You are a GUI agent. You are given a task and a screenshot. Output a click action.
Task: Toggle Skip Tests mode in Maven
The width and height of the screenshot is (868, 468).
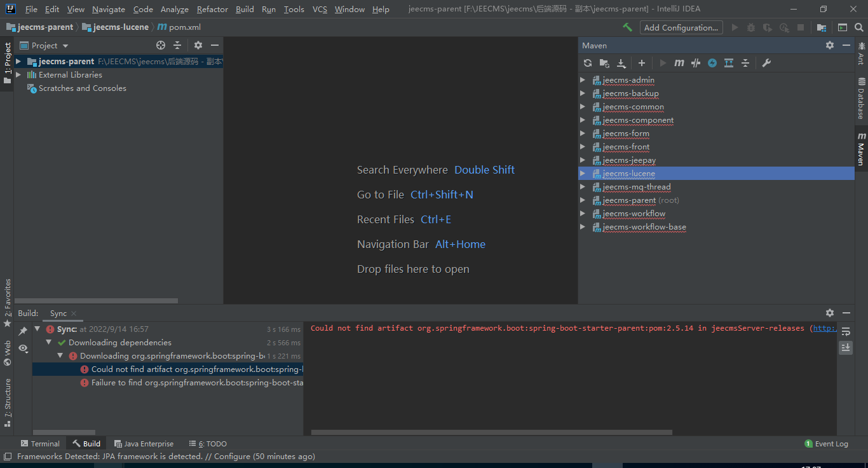(x=712, y=63)
